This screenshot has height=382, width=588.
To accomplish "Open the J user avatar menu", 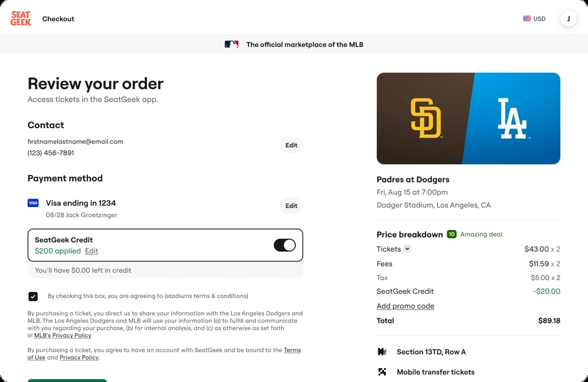I will pos(568,19).
